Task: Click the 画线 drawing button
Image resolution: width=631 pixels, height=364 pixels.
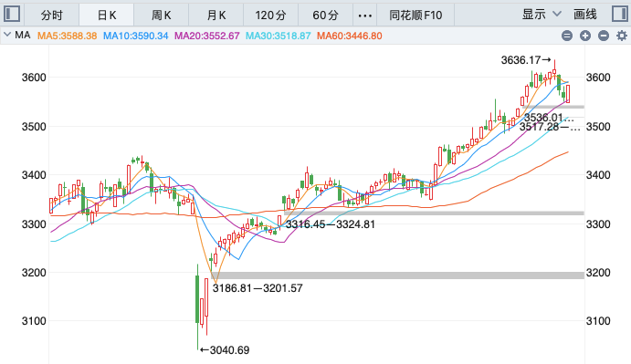Action: [584, 15]
